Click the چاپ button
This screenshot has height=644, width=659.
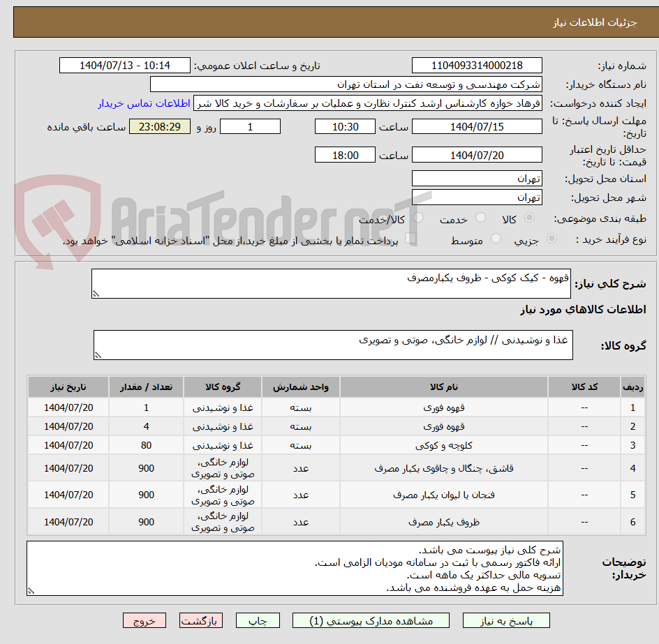pos(258,620)
